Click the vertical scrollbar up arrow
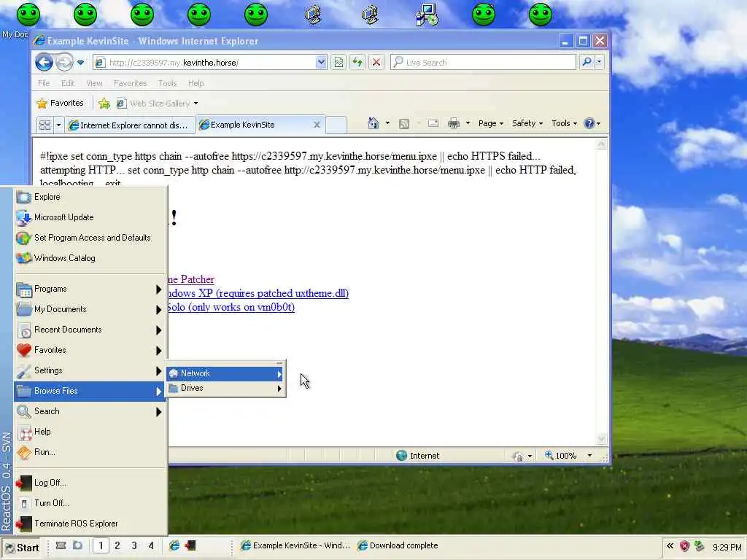Viewport: 747px width, 560px height. point(601,144)
